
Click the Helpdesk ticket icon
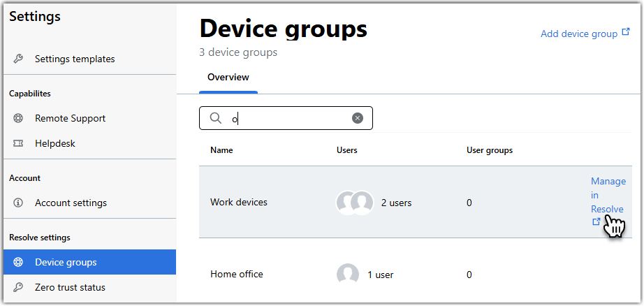tap(18, 143)
